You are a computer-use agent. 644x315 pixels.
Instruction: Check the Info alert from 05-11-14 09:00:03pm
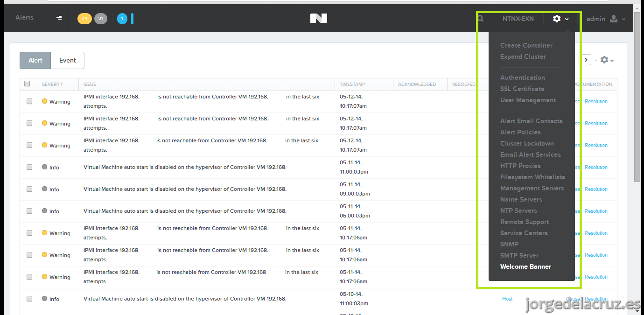click(29, 189)
